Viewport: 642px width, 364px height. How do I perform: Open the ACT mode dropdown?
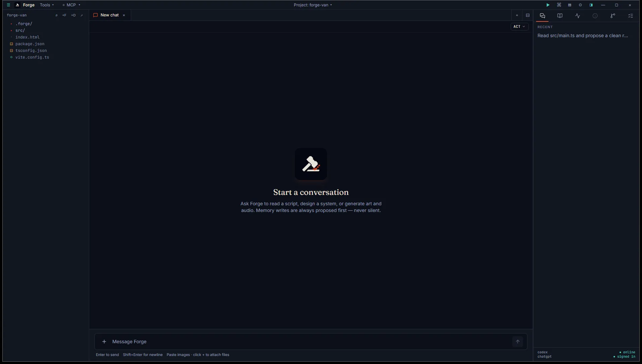point(519,26)
